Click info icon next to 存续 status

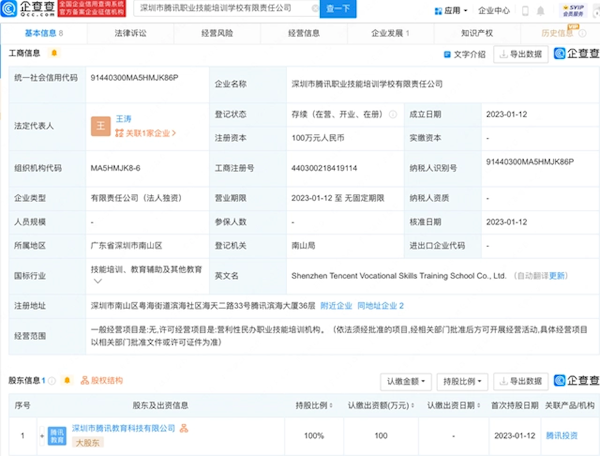click(393, 114)
